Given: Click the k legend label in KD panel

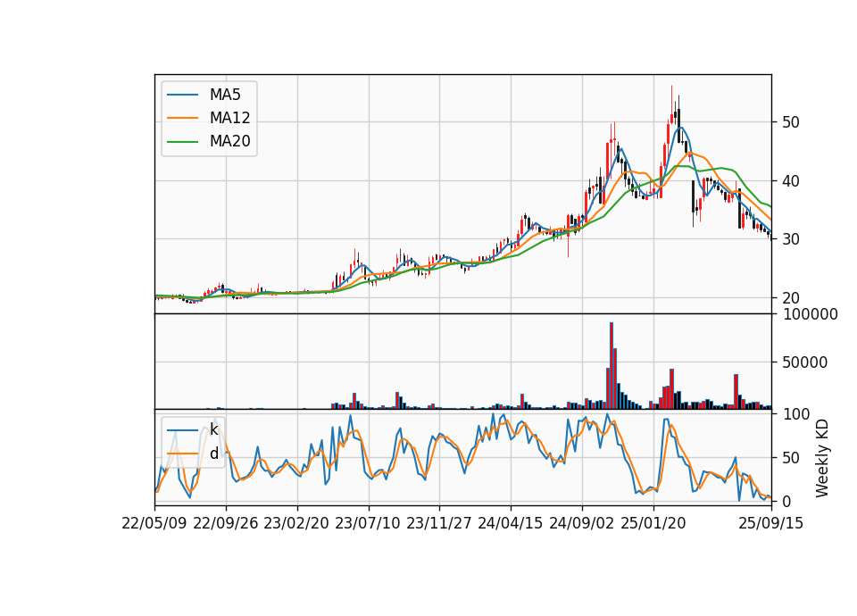Looking at the screenshot, I should [213, 429].
